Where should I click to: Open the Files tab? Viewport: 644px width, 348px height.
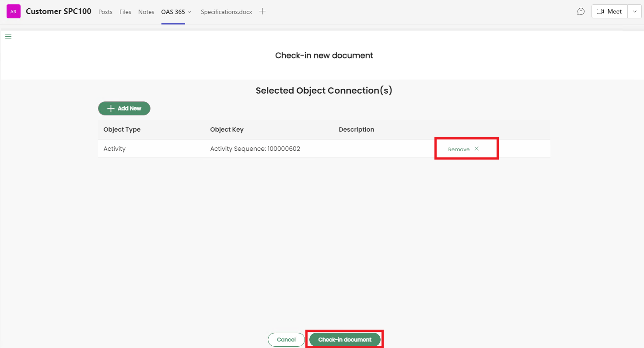(x=125, y=12)
